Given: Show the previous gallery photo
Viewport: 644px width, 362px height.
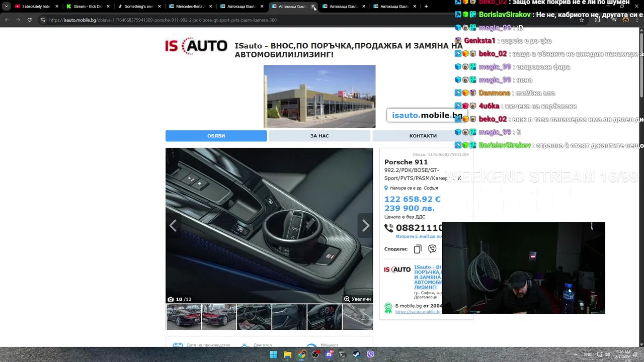Looking at the screenshot, I should [173, 226].
